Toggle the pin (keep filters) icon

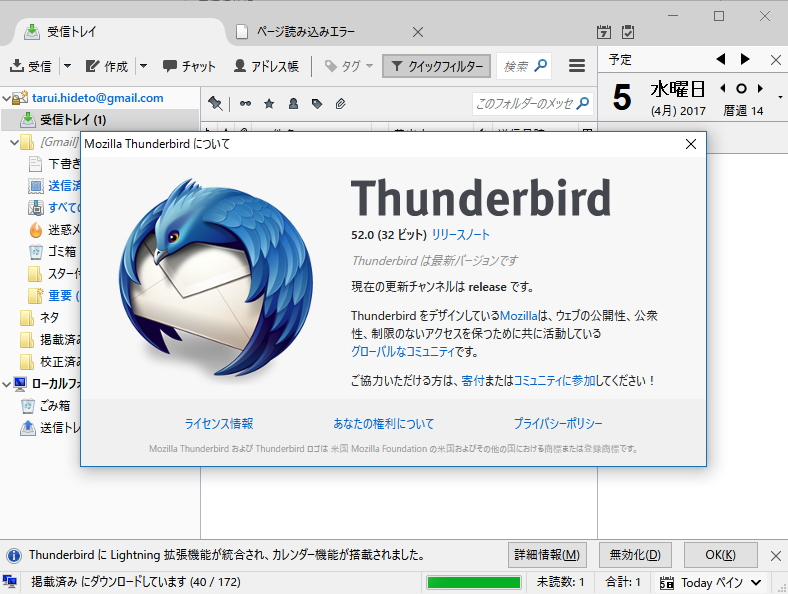tap(215, 104)
